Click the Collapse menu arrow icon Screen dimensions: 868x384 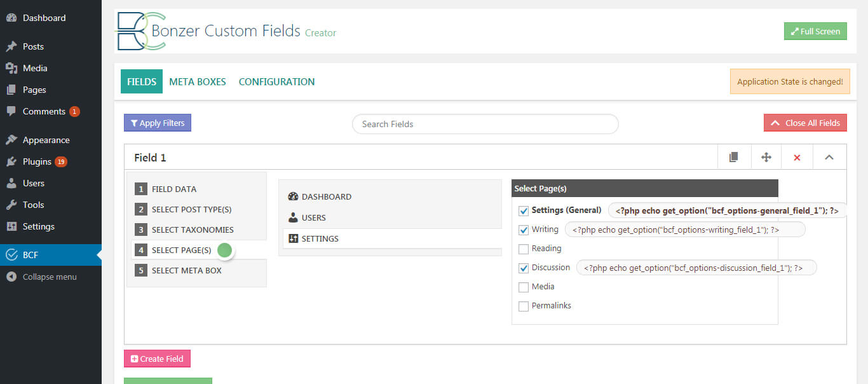coord(11,277)
